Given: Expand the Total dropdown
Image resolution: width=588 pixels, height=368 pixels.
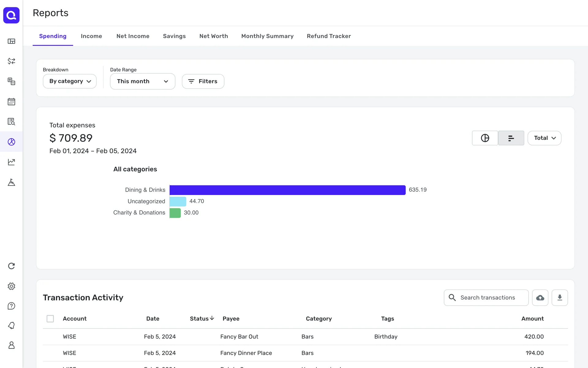Looking at the screenshot, I should pyautogui.click(x=544, y=138).
